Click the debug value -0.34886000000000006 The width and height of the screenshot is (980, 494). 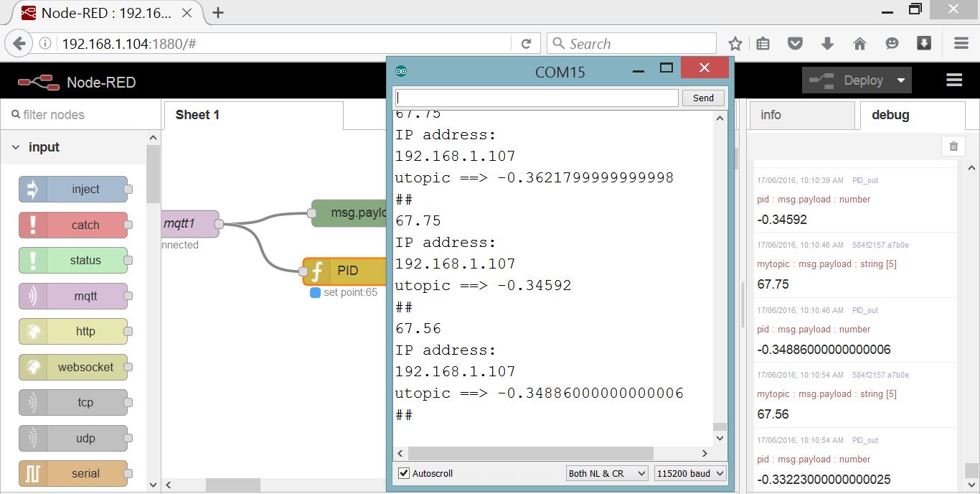point(824,350)
